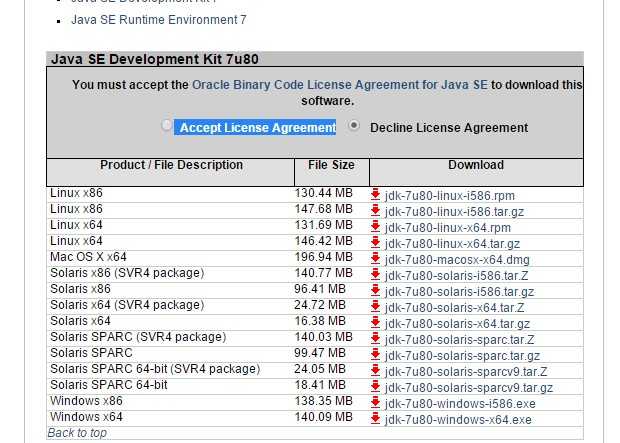Download jdk-7u80-macosx-x64.dmg file link

click(457, 260)
